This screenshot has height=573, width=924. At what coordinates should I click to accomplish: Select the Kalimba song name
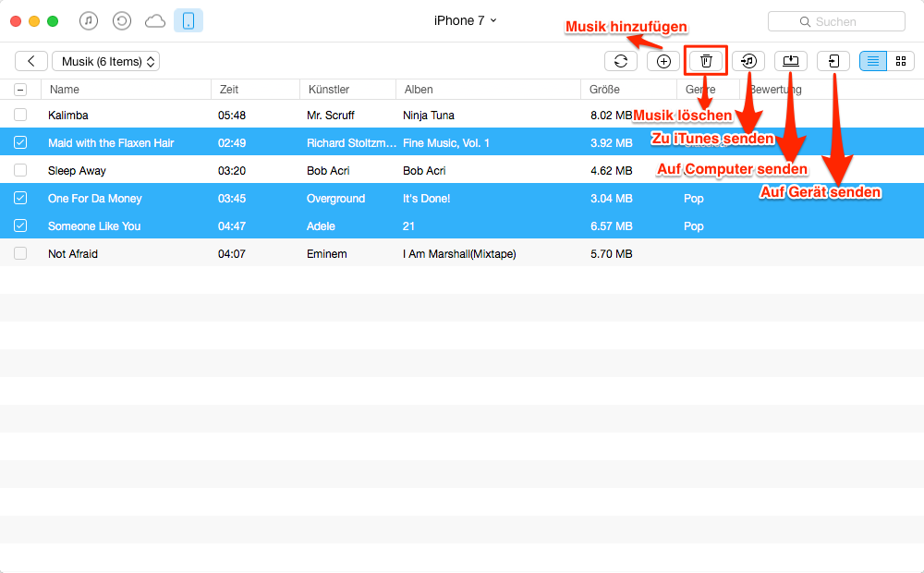click(68, 116)
